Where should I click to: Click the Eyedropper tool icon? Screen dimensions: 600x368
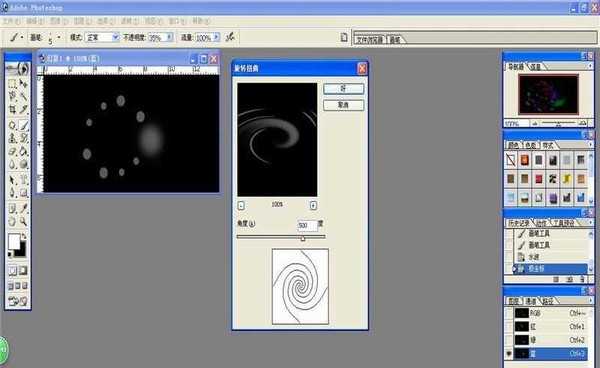23,208
